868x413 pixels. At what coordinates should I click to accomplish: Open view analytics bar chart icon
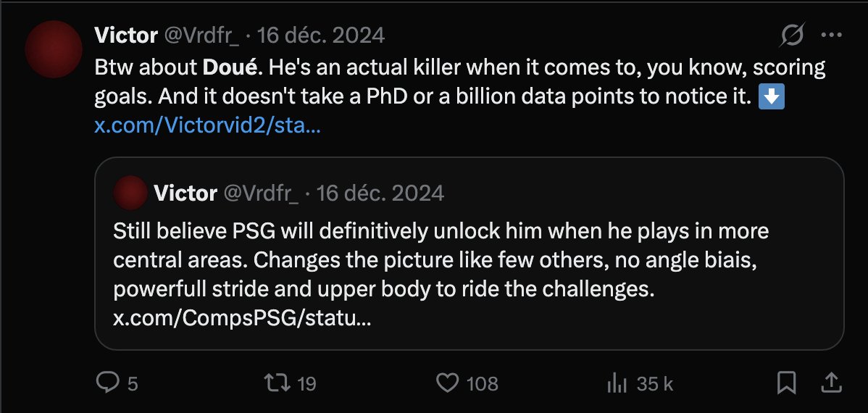(617, 383)
